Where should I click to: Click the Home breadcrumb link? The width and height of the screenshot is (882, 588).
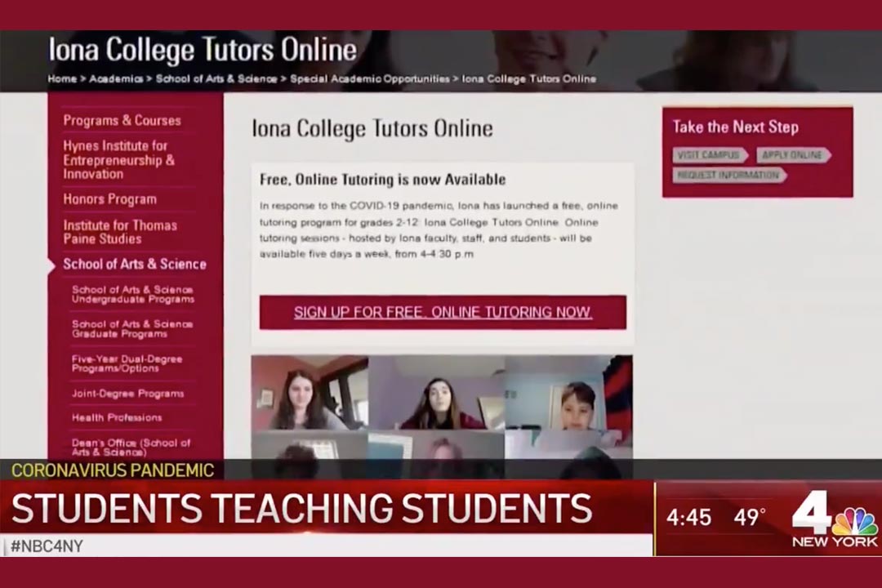[62, 78]
